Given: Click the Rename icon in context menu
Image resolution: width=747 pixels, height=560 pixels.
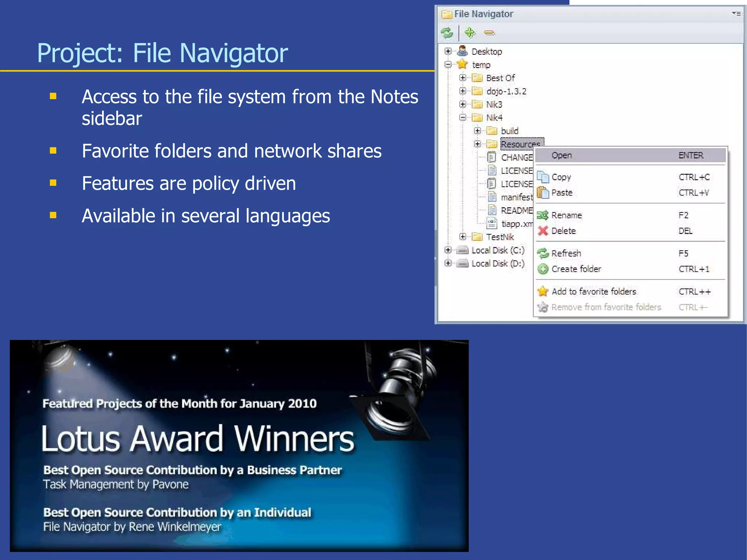Looking at the screenshot, I should click(x=543, y=215).
